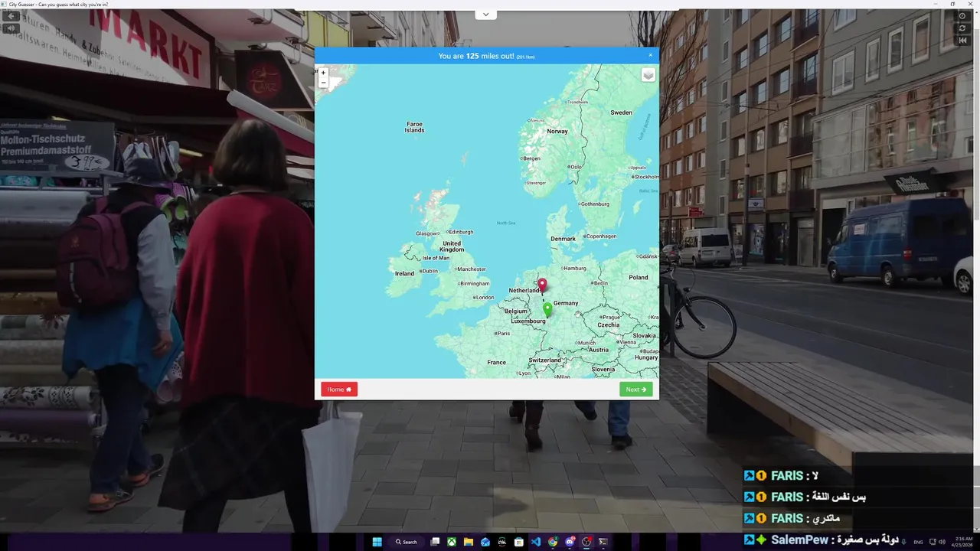
Task: Click the rewind-to-start icon at top right
Action: tap(962, 41)
